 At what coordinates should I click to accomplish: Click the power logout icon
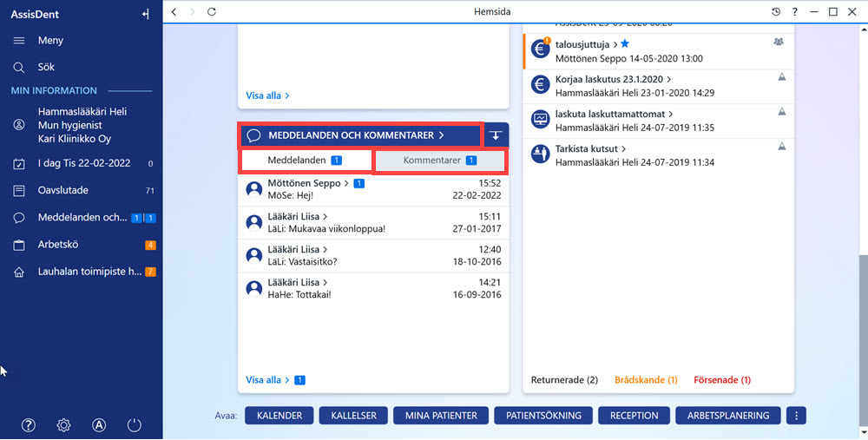click(134, 425)
